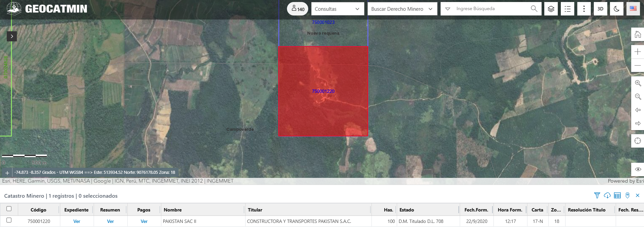Click the 140 users counter badge
The image size is (644, 232).
tap(298, 9)
